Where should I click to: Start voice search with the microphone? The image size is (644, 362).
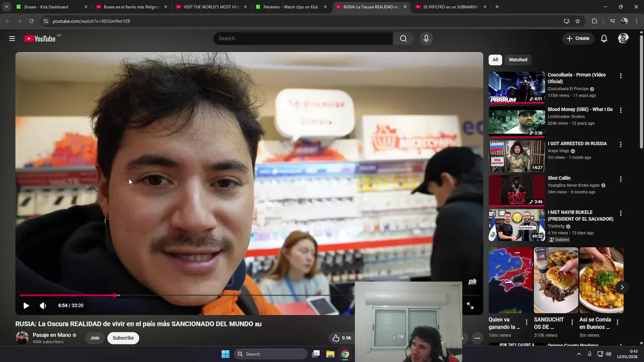(426, 39)
